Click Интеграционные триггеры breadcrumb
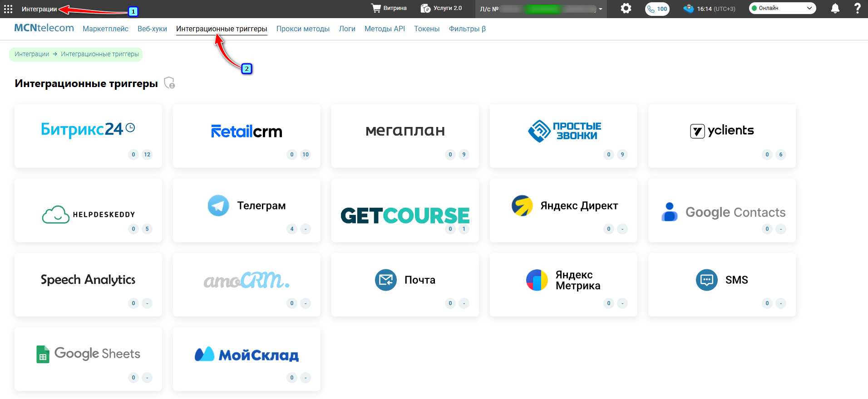Screen dimensions: 868x399 (x=100, y=54)
